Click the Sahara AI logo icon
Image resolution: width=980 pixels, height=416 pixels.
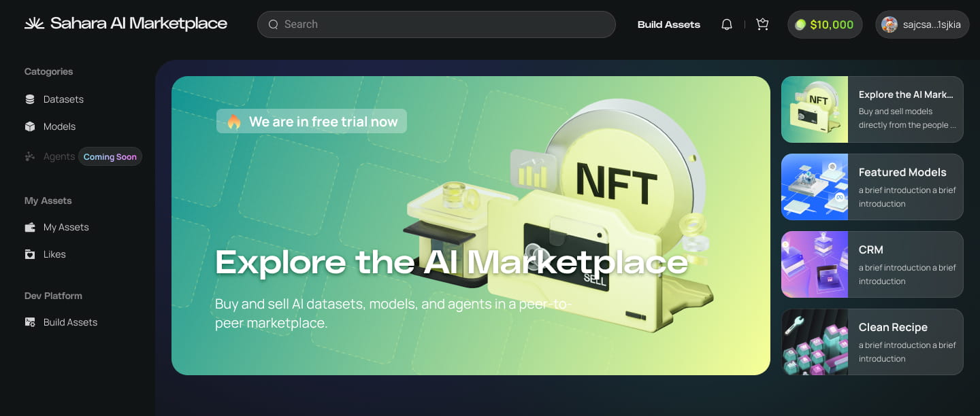(x=34, y=24)
